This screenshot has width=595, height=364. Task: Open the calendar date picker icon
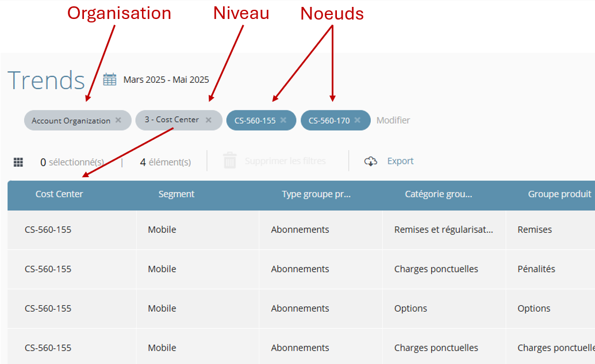pos(110,79)
